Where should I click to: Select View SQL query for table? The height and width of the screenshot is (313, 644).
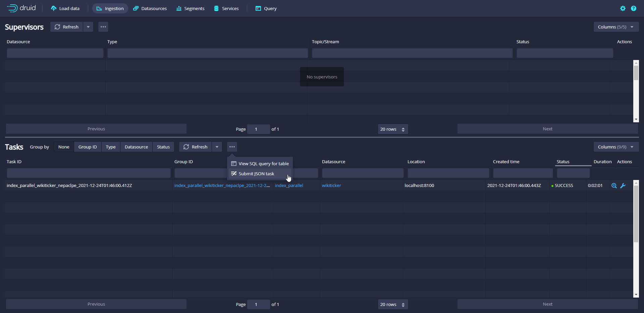260,164
